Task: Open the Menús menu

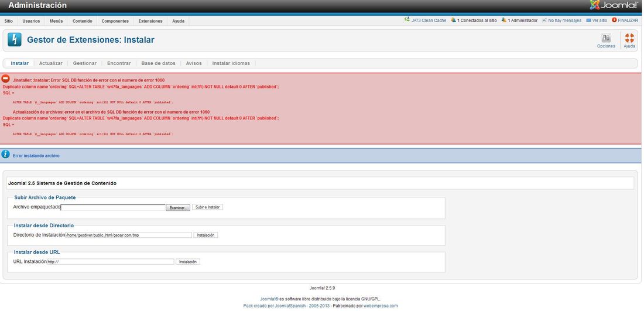Action: 56,21
